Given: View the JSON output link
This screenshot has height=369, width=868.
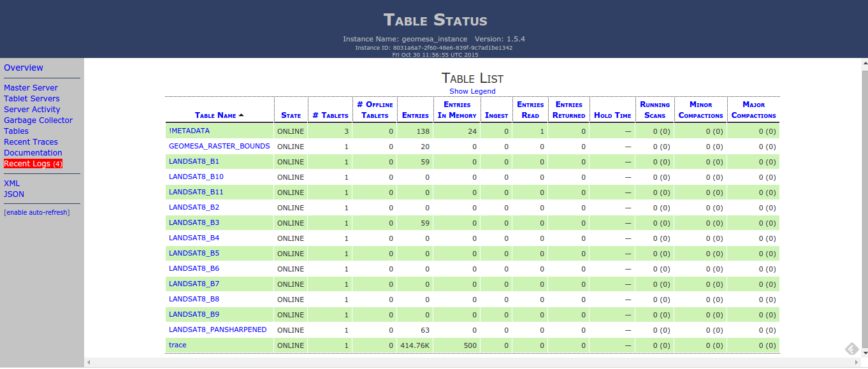Looking at the screenshot, I should (14, 194).
